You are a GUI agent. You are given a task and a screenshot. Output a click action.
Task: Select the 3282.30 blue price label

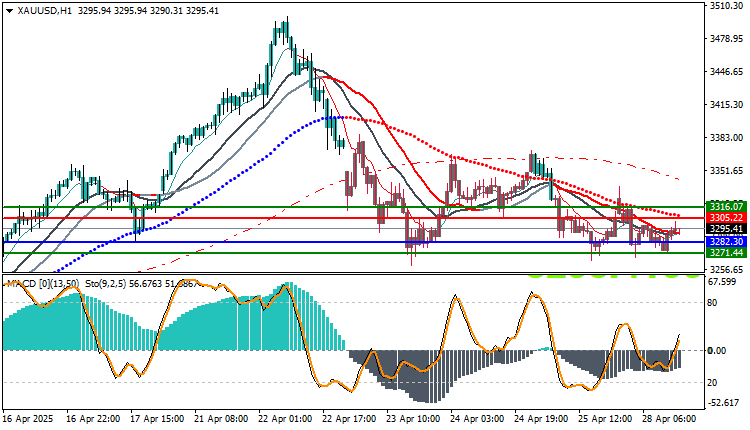[x=726, y=242]
